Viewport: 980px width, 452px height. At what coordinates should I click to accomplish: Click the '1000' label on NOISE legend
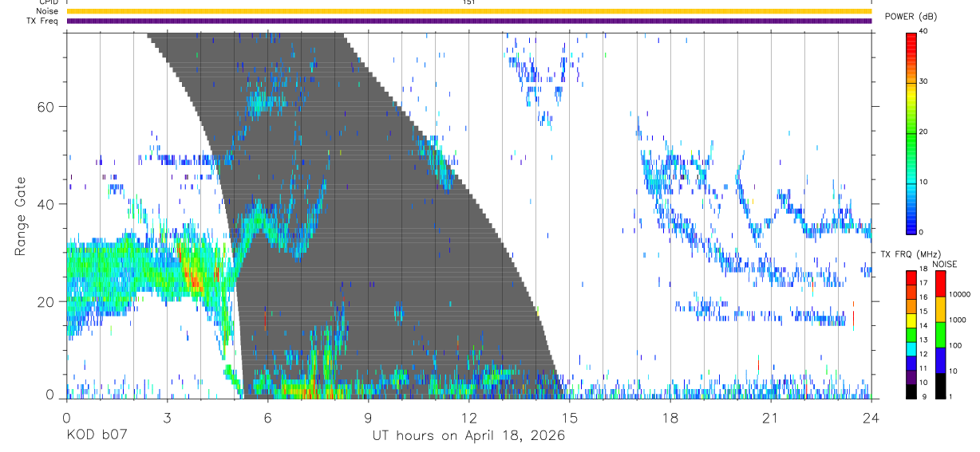click(957, 320)
